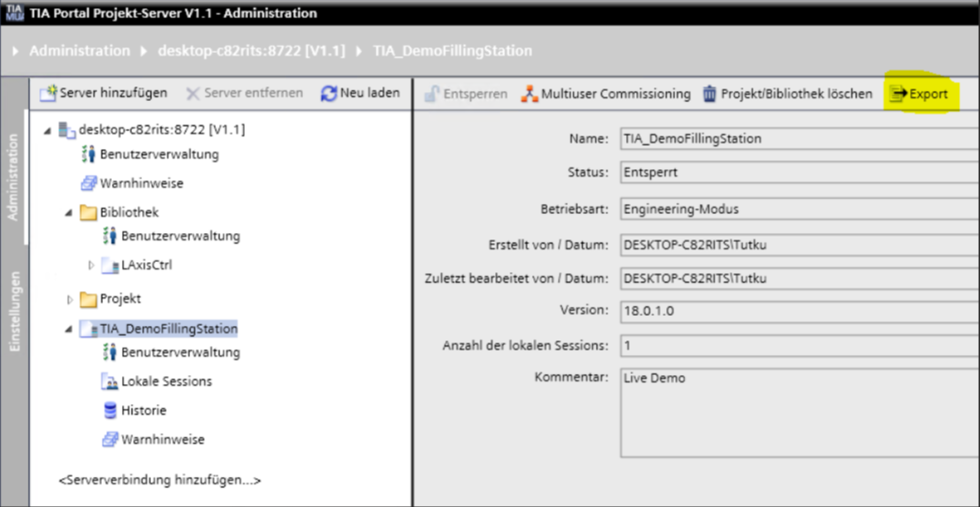Click the user icon of server Benutzerverwaltung

click(x=89, y=155)
